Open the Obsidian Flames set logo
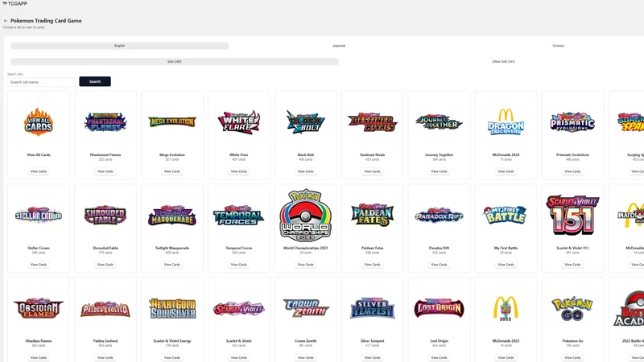The width and height of the screenshot is (644, 362). coord(39,308)
